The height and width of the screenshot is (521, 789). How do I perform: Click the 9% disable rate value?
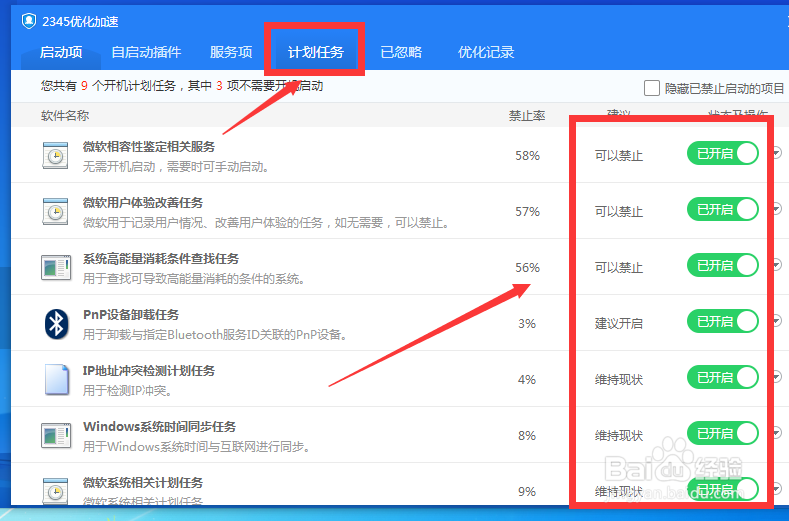coord(527,491)
